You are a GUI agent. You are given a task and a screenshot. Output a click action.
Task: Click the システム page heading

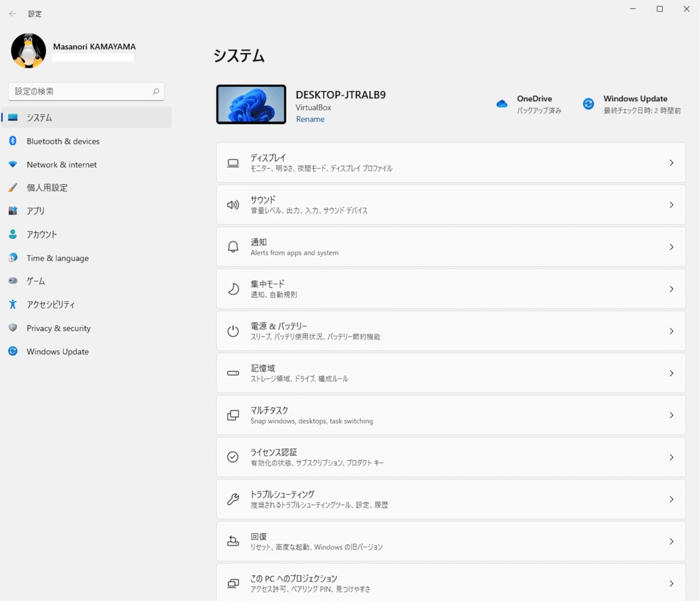[x=239, y=56]
